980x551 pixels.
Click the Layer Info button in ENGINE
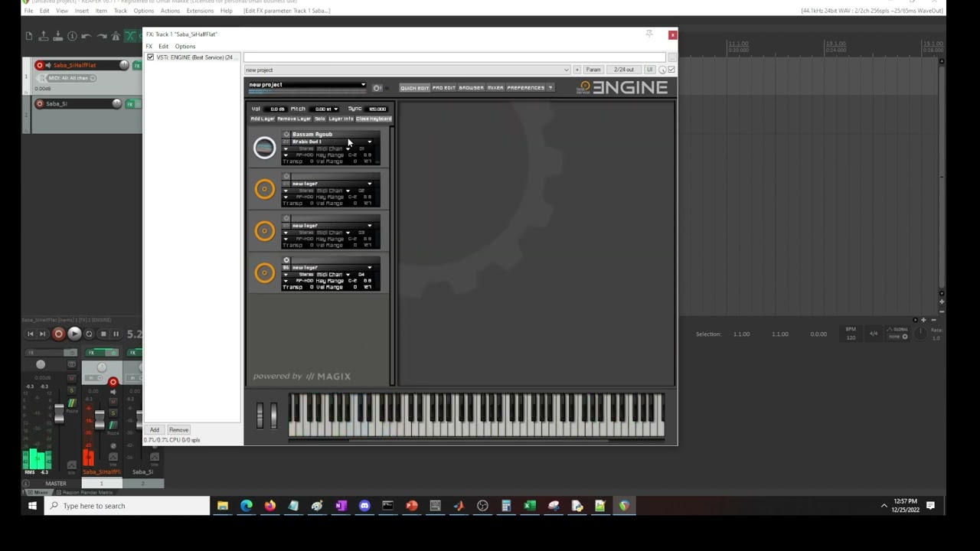pyautogui.click(x=341, y=119)
